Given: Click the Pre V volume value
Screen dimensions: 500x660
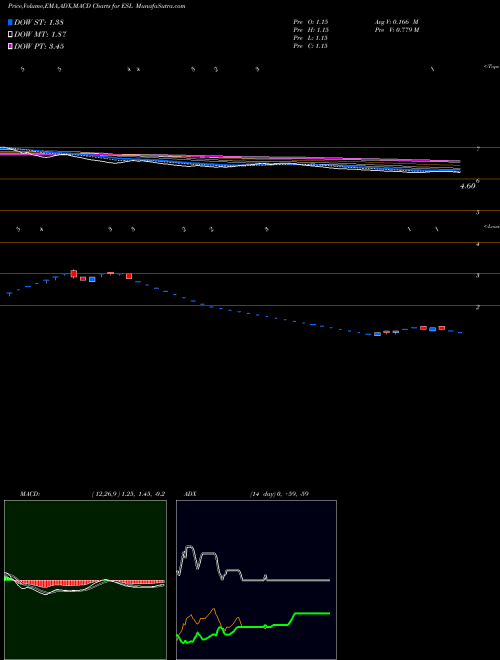Looking at the screenshot, I should point(396,30).
